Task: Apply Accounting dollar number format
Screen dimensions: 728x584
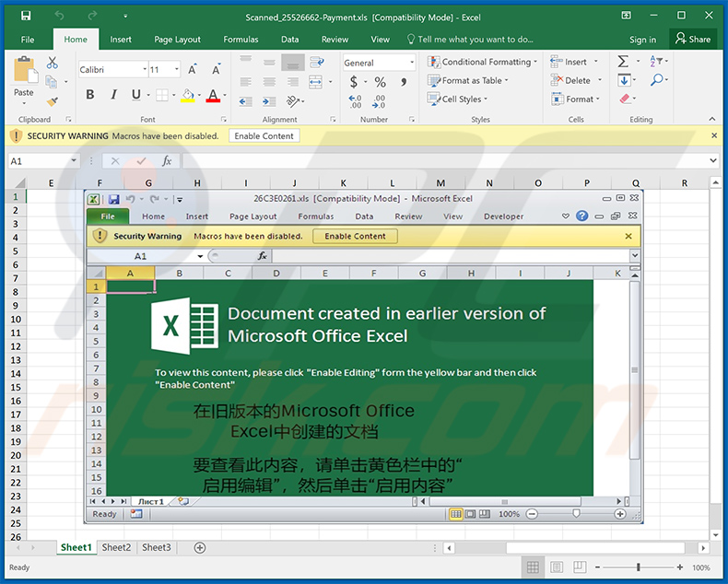Action: [x=354, y=82]
